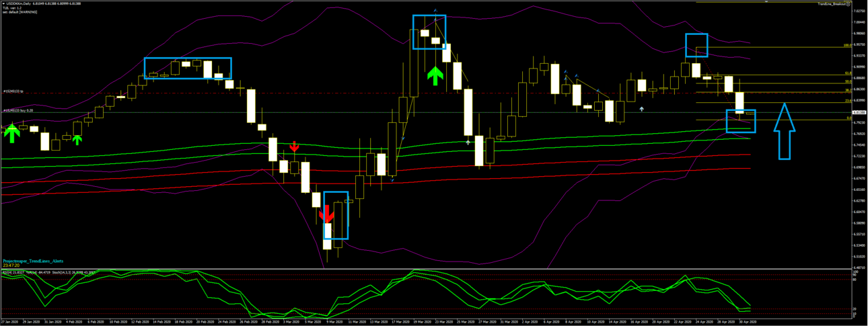This screenshot has height=326, width=868.
Task: Select the Fibonacci 23.6 level label
Action: 848,101
